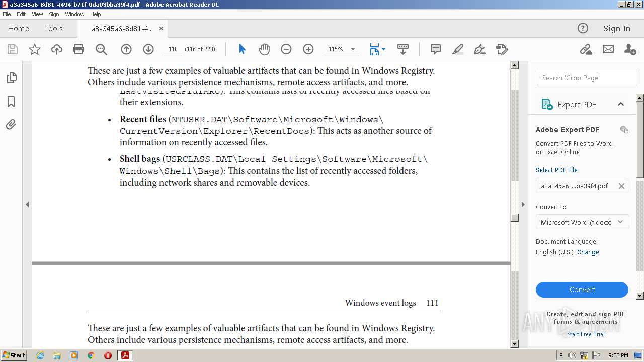
Task: Click Start Free Trial link
Action: point(586,334)
